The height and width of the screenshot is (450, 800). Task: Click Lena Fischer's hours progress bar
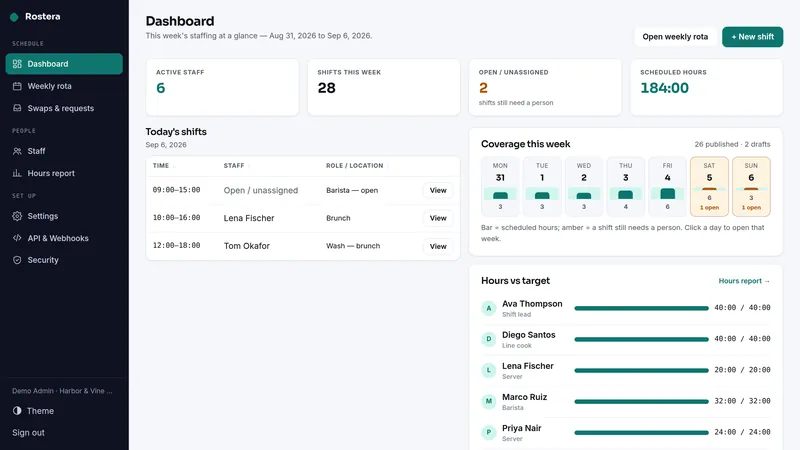tap(641, 370)
